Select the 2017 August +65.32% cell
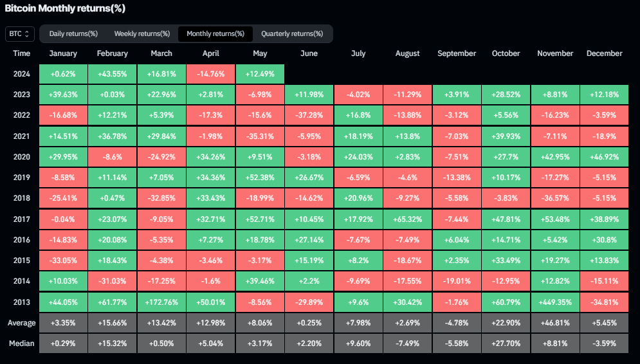The height and width of the screenshot is (364, 640). click(x=407, y=219)
